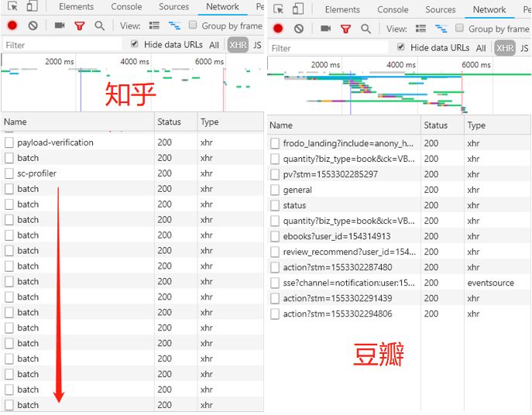Open Console tab in left DevTools

tap(126, 7)
